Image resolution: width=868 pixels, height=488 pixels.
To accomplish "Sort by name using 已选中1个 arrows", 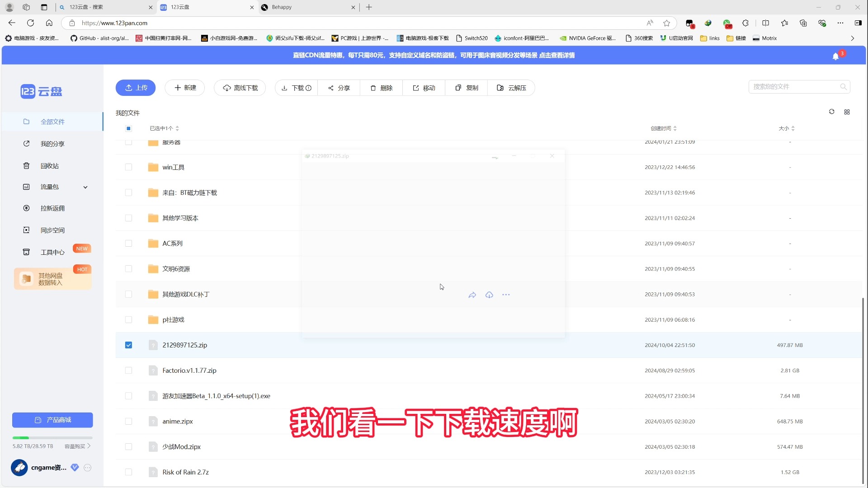I will 177,128.
